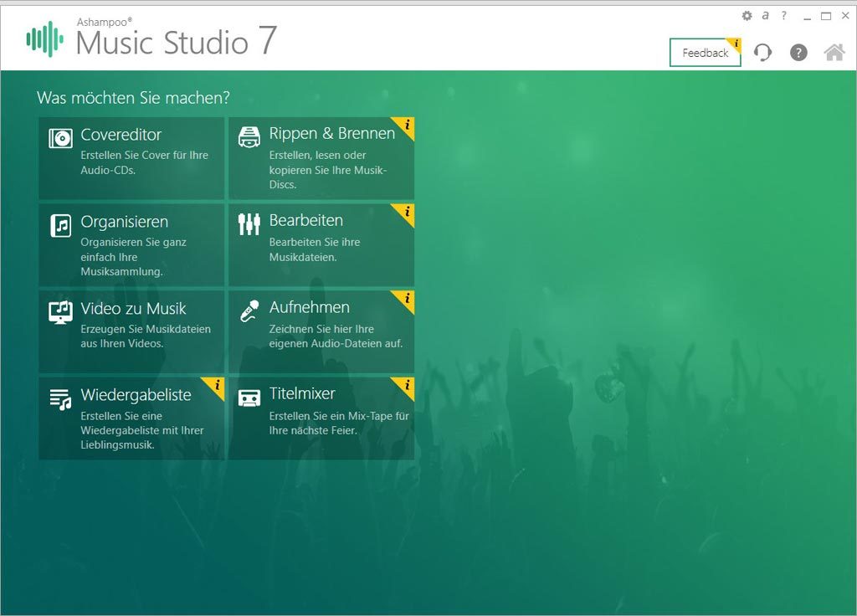Click the Music Studio waveform logo
Screen dimensions: 857x616
coord(45,38)
